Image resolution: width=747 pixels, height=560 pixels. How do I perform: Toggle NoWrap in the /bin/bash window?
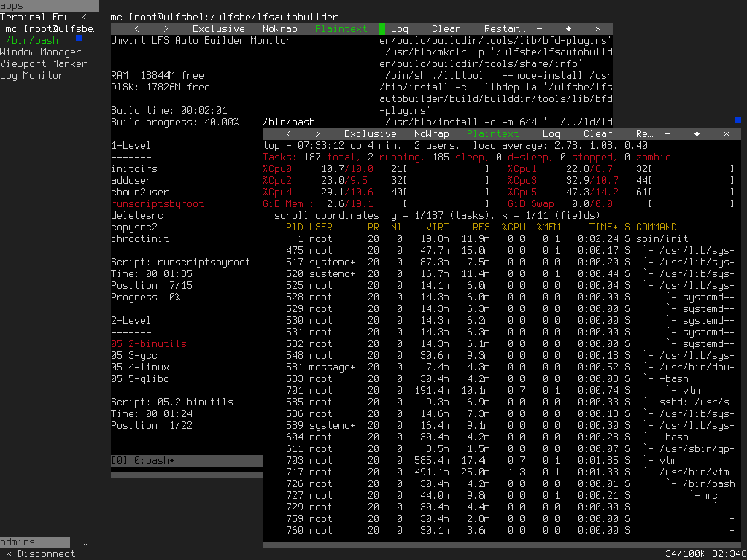[431, 134]
